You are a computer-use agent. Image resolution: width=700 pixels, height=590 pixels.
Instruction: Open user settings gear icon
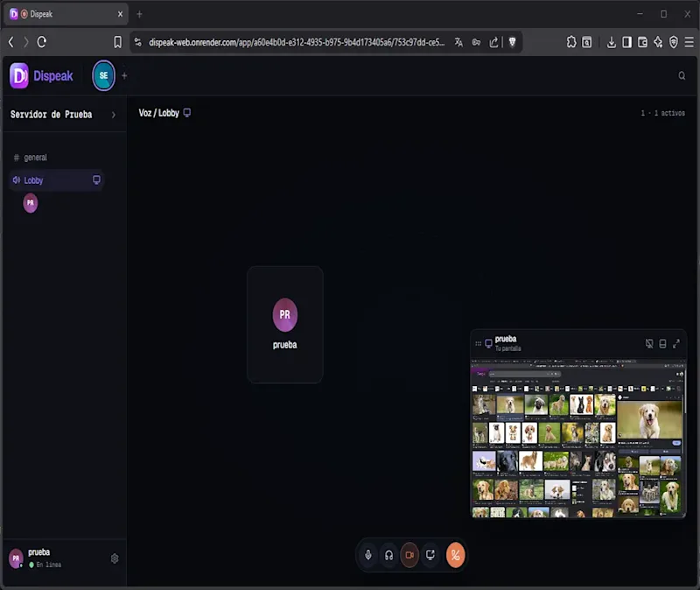[115, 558]
